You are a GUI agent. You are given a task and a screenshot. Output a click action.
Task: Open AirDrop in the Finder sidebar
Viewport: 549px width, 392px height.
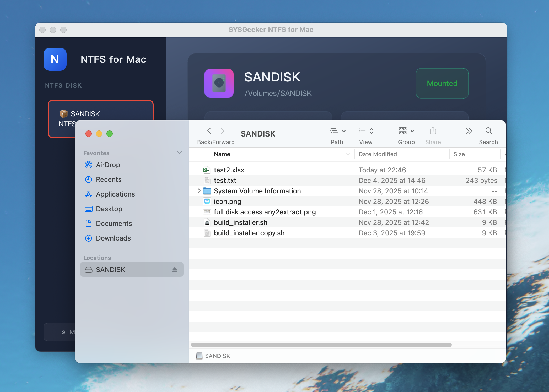[x=108, y=165]
